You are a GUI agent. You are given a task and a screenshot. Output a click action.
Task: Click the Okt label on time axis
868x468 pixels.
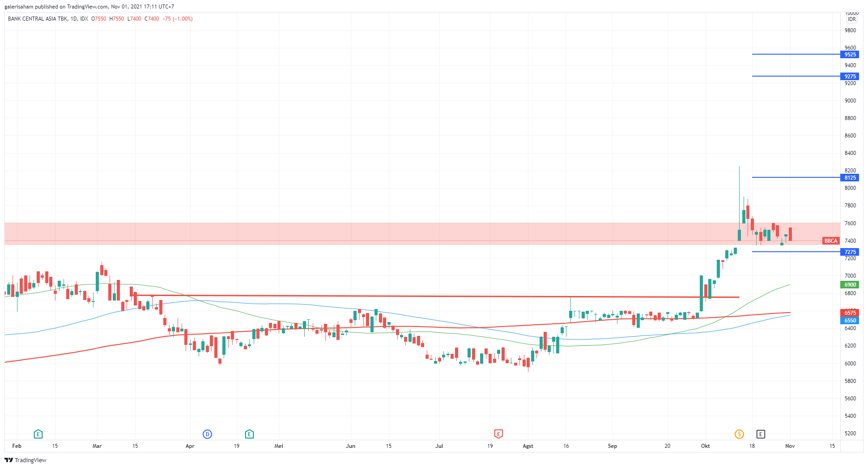706,446
